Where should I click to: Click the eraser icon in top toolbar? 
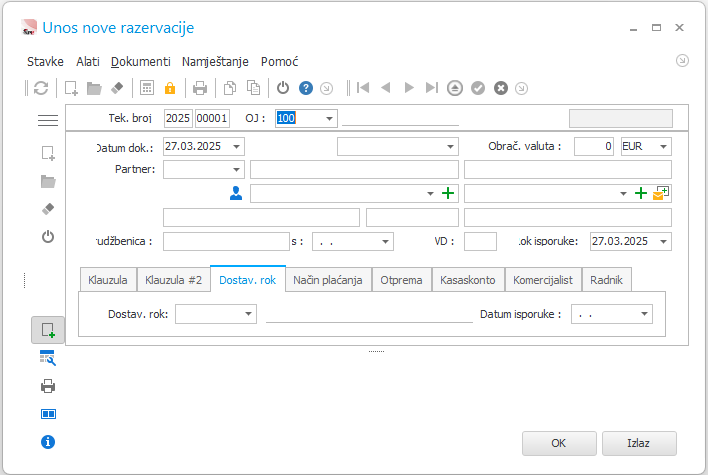click(117, 88)
